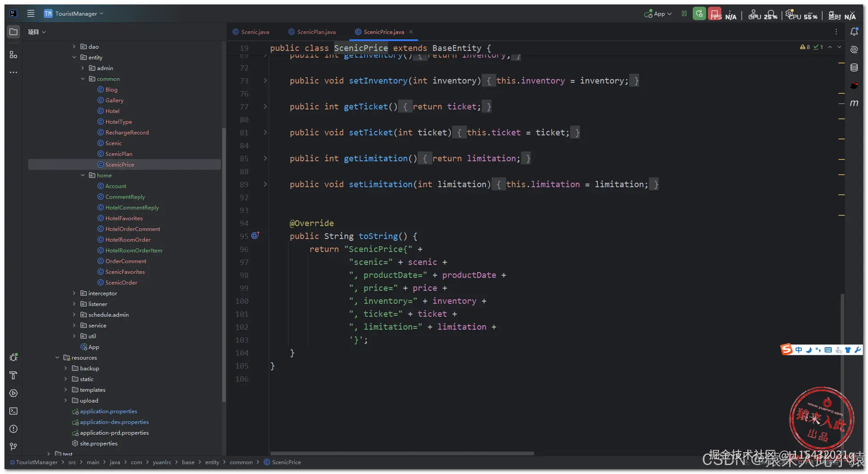The height and width of the screenshot is (474, 868).
Task: Toggle Sogou Chinese punctuation mode
Action: 818,350
